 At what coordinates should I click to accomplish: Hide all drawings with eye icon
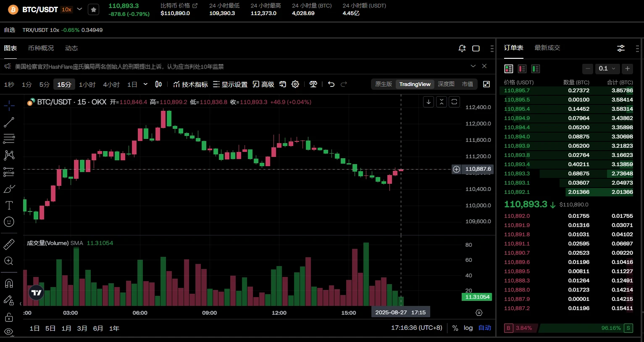[9, 332]
